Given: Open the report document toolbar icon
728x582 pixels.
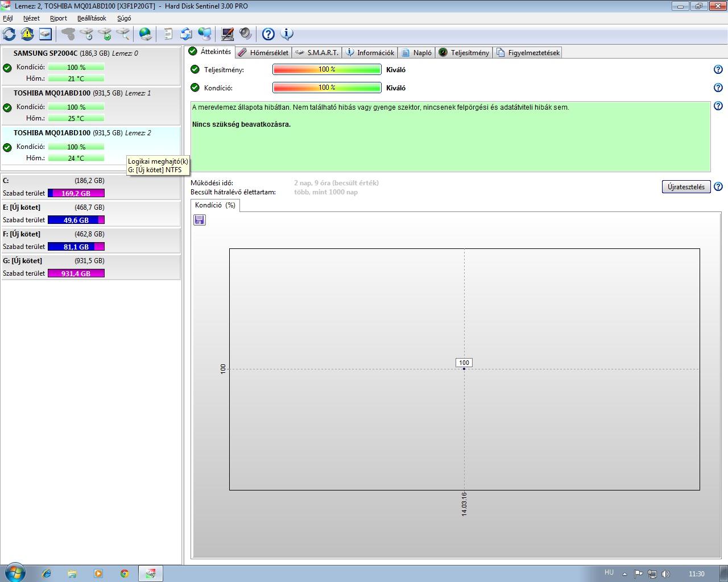Looking at the screenshot, I should (168, 34).
